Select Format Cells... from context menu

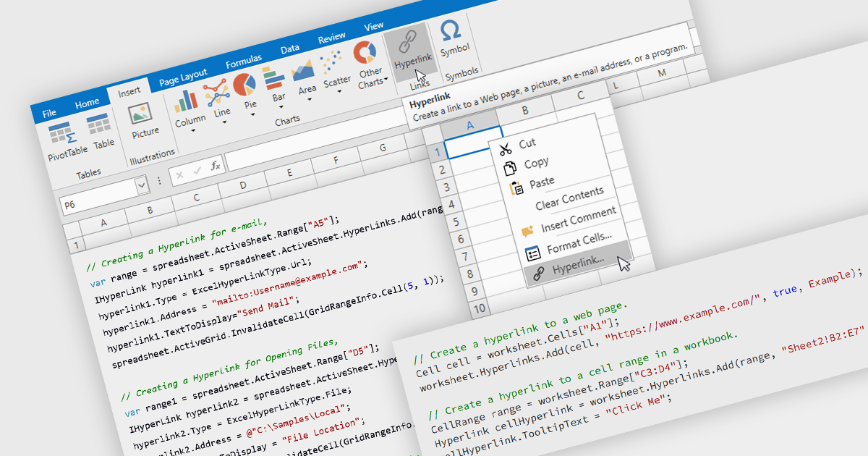579,245
